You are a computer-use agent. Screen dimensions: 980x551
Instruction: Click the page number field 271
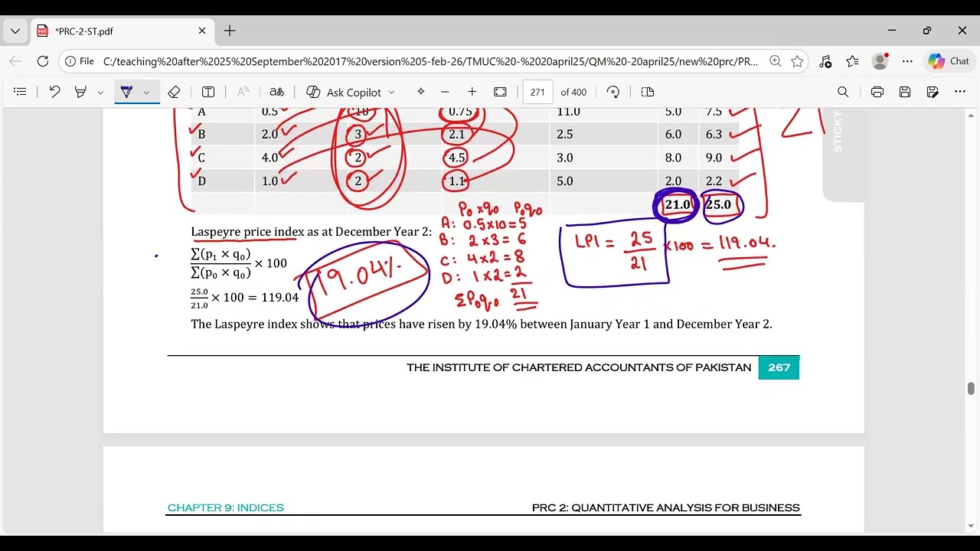tap(537, 92)
